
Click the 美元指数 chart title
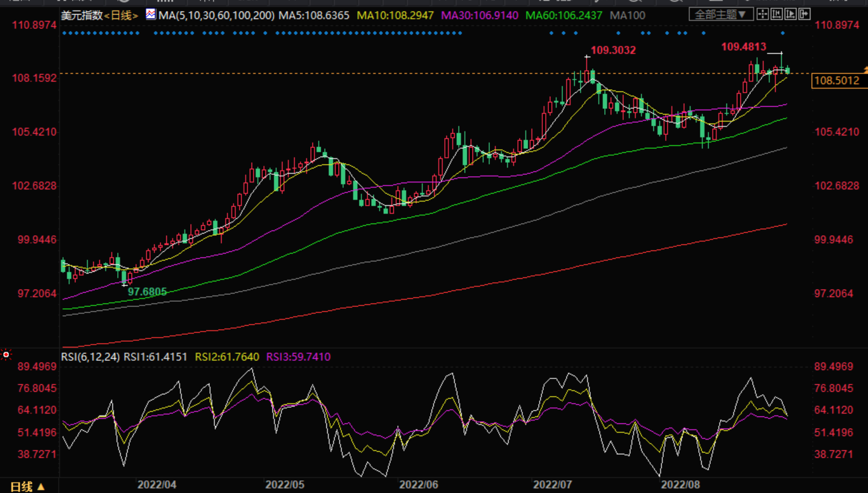point(82,16)
